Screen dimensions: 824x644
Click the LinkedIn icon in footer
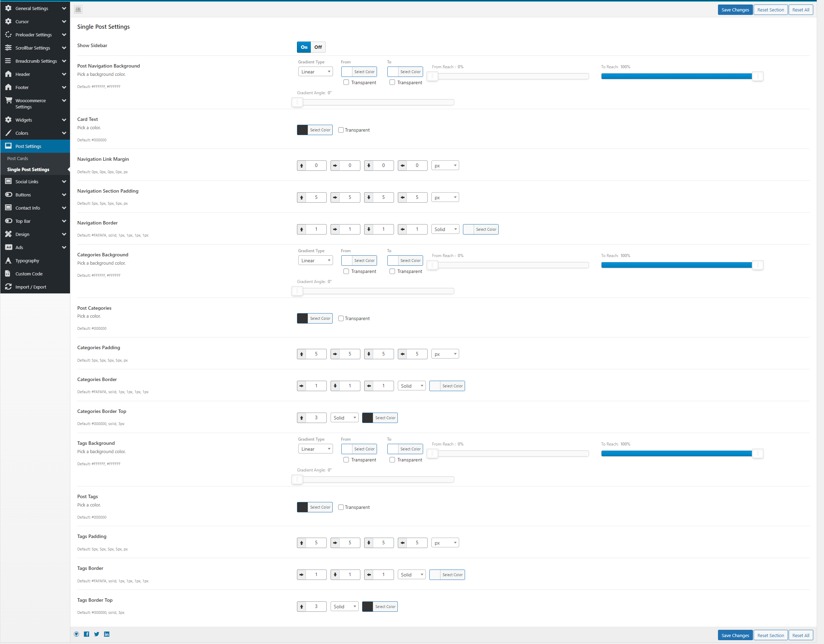[x=107, y=634]
